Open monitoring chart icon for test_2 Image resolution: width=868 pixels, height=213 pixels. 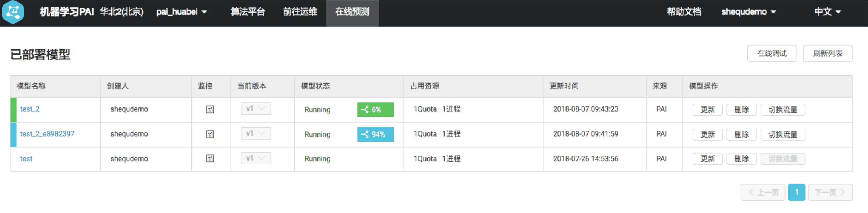(x=210, y=110)
